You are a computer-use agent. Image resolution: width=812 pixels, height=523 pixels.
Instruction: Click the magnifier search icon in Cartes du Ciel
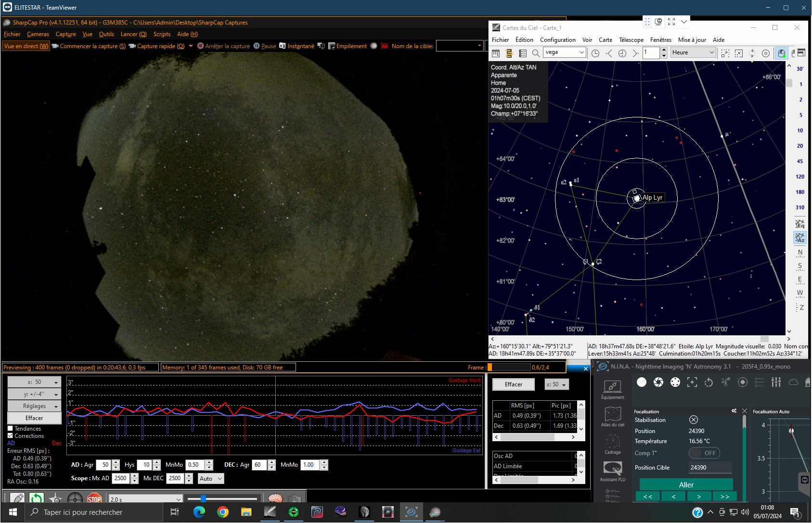click(x=536, y=53)
